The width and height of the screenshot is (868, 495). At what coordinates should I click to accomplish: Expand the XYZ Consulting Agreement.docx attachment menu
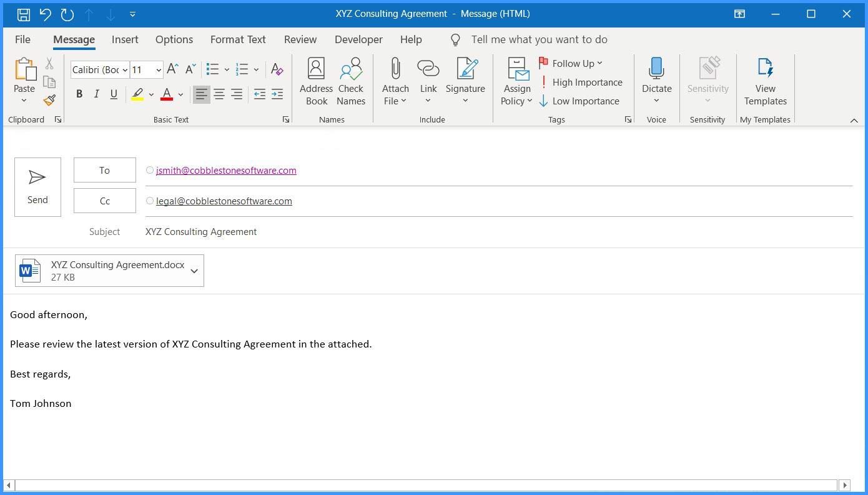194,271
